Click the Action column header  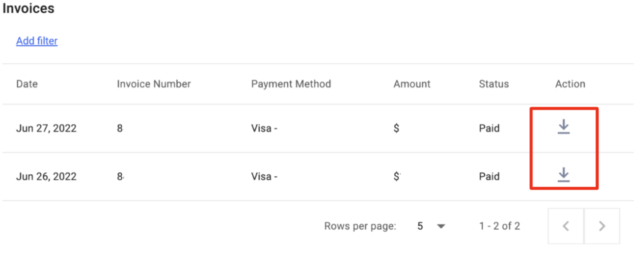pyautogui.click(x=570, y=84)
